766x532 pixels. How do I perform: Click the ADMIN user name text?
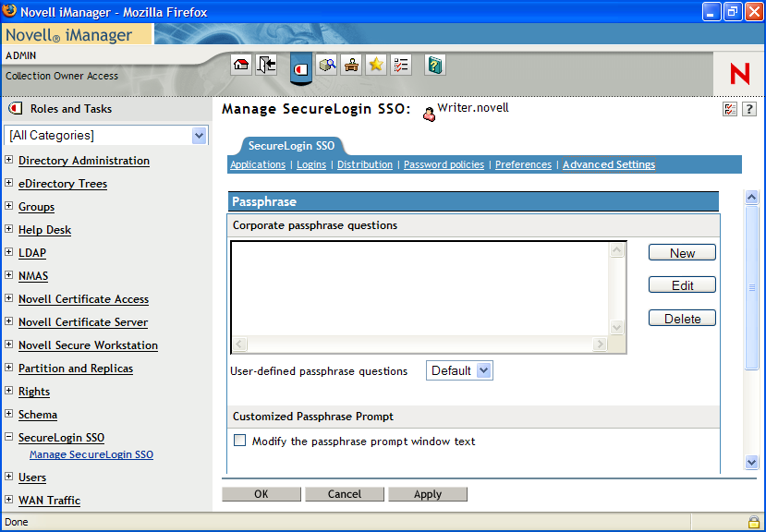[x=21, y=55]
